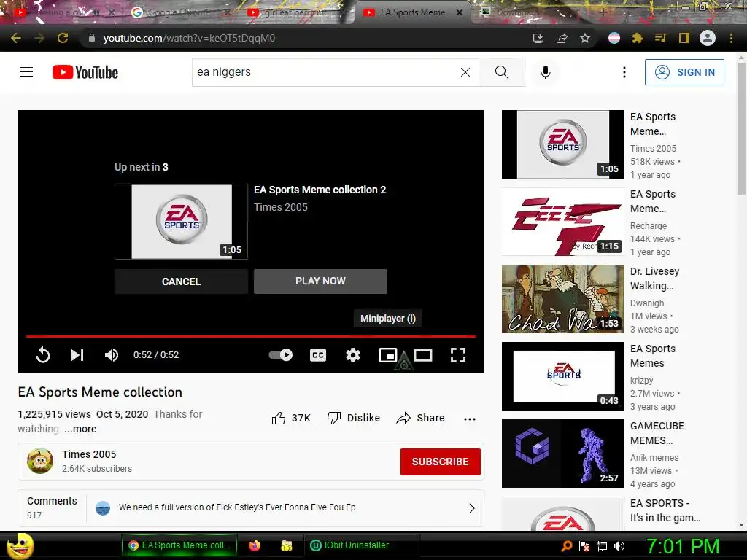Cancel the up next autoplay
Screen dimensions: 747x560
181,281
